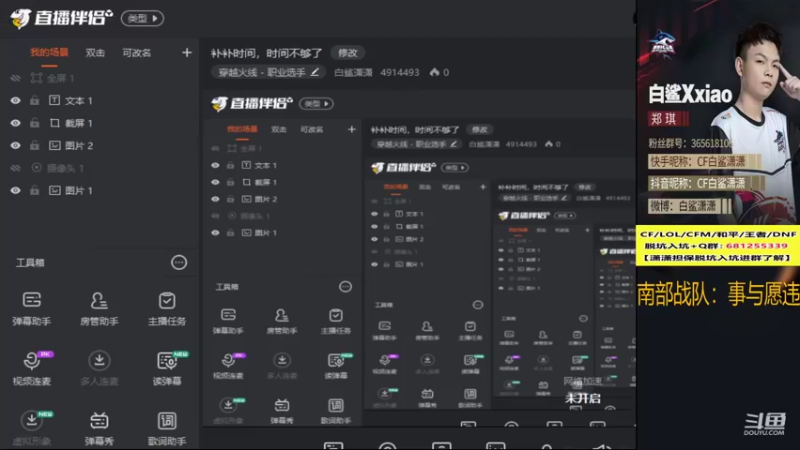Open the 歌词助手 tool in main toolbox
The image size is (800, 450).
[x=167, y=428]
